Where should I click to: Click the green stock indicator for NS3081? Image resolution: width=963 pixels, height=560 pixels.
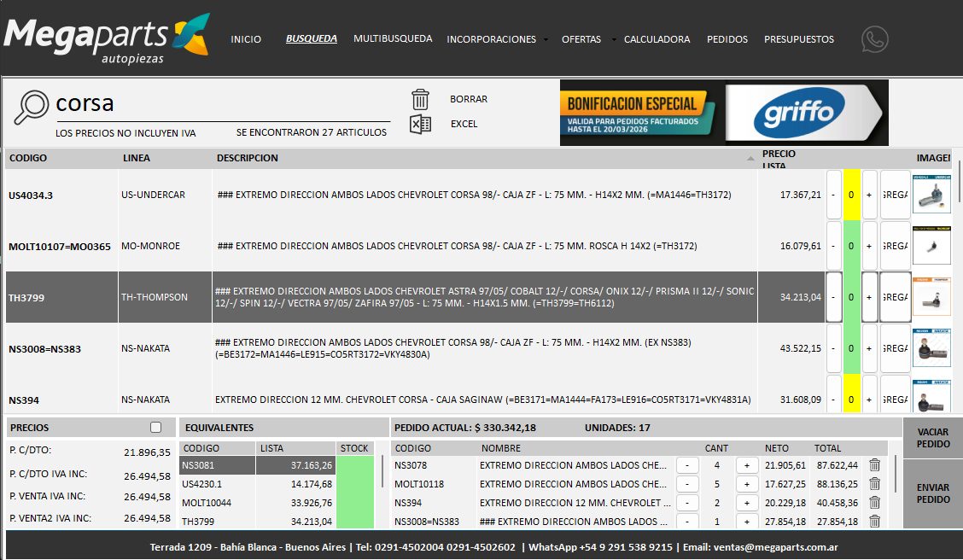(354, 465)
